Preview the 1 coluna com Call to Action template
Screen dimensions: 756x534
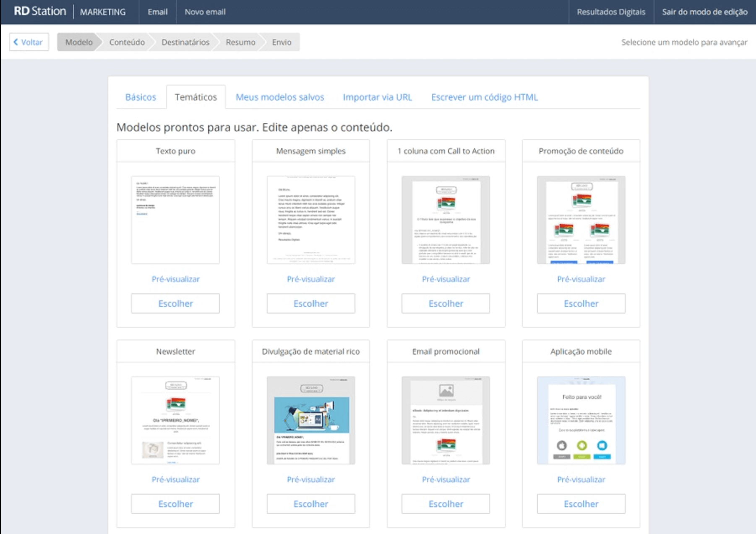[x=446, y=279]
